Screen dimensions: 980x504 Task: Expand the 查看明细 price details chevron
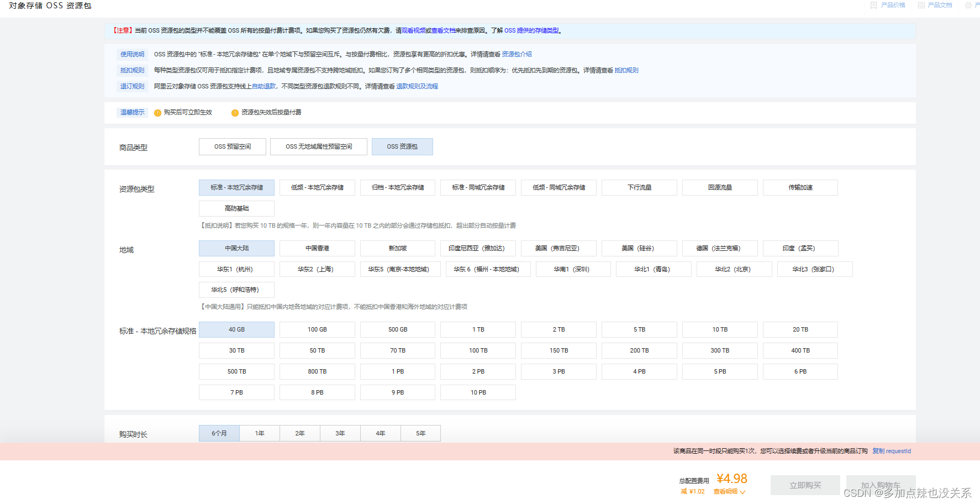[x=742, y=492]
